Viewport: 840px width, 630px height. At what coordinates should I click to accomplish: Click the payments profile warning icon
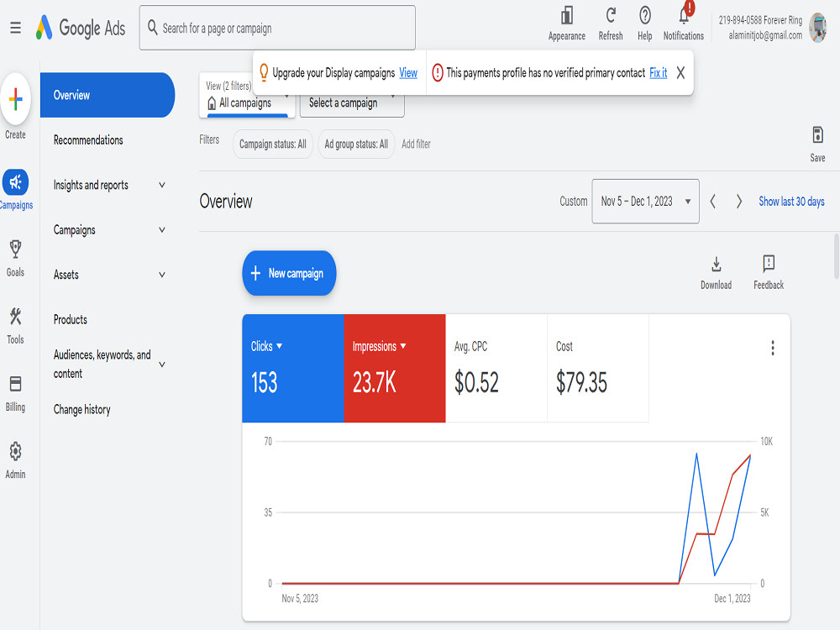437,72
